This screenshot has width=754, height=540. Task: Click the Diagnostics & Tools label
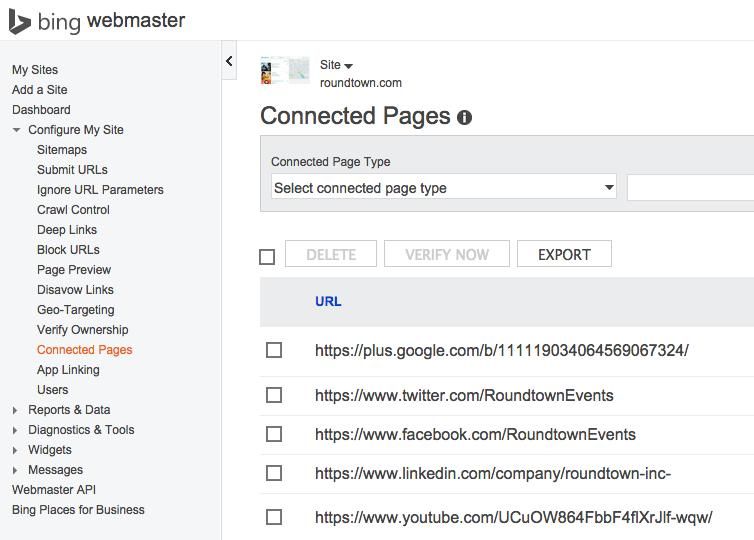click(81, 430)
